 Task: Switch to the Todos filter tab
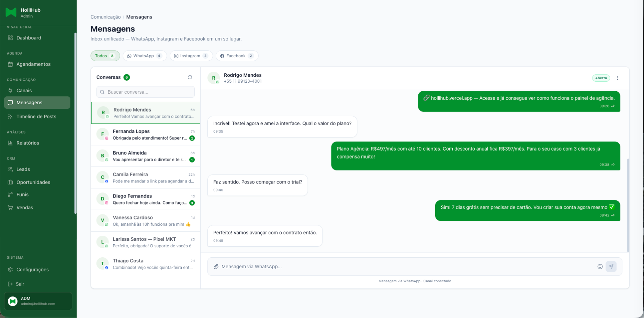point(105,56)
